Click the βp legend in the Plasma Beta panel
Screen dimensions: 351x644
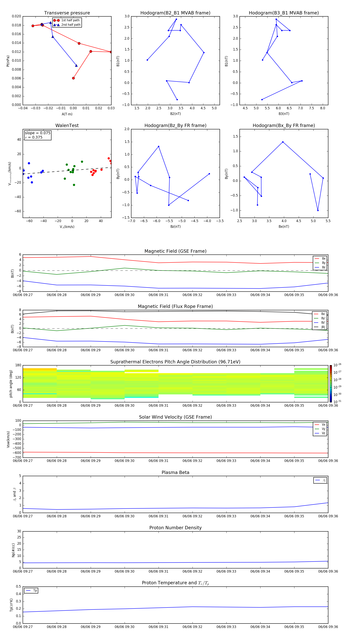320,480
